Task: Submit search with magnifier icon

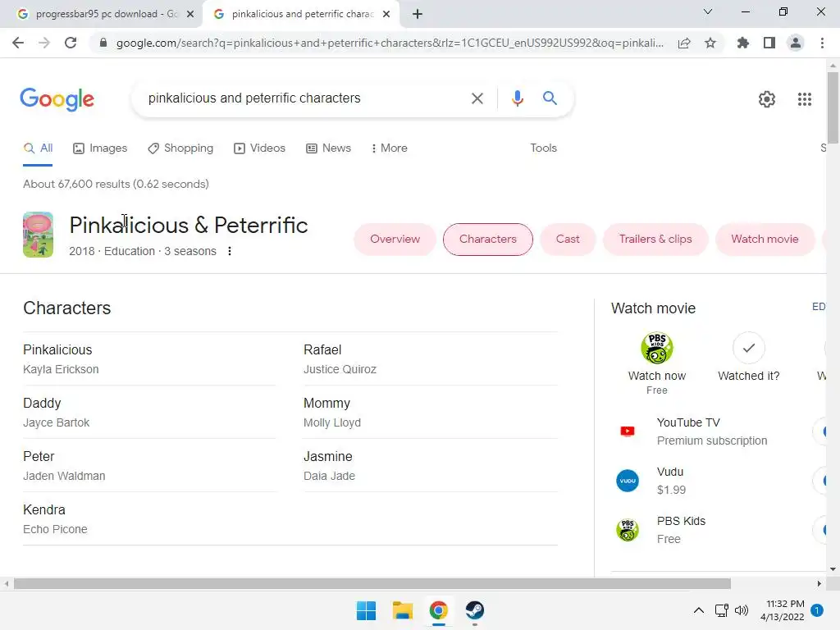Action: (x=550, y=98)
